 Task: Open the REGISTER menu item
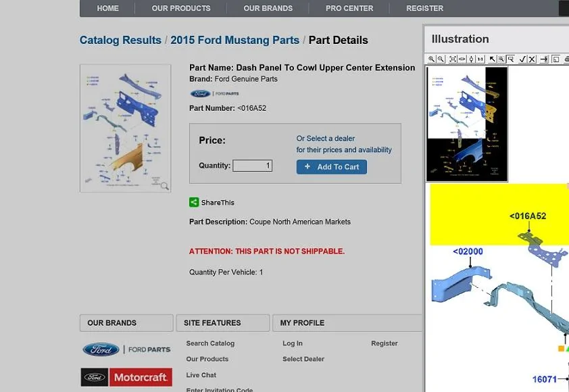click(424, 8)
